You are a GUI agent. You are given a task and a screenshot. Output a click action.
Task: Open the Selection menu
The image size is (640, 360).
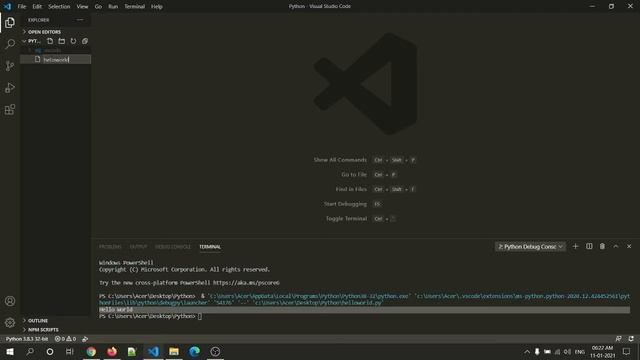coord(59,7)
